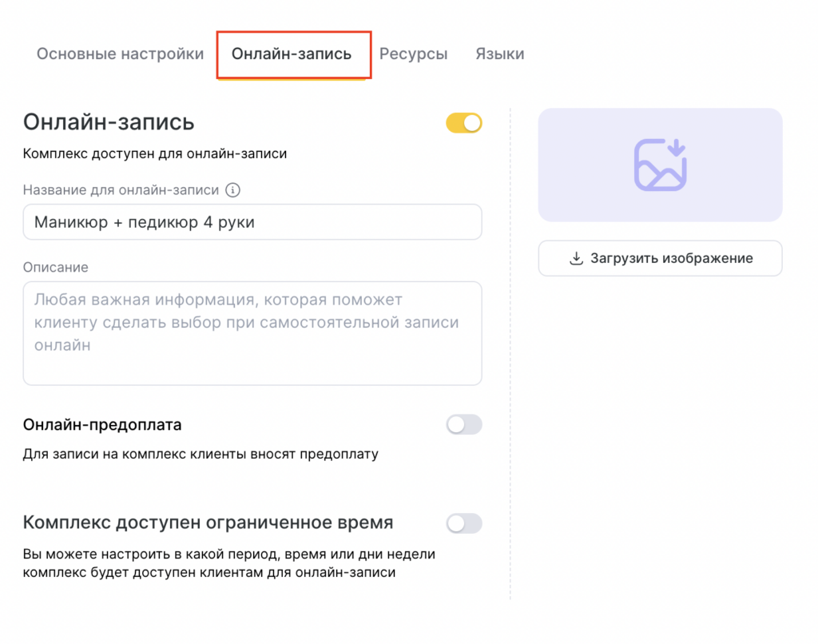The image size is (818, 644).
Task: Click the subtitle Комплекс доступен для онлайн-записи
Action: tap(155, 153)
